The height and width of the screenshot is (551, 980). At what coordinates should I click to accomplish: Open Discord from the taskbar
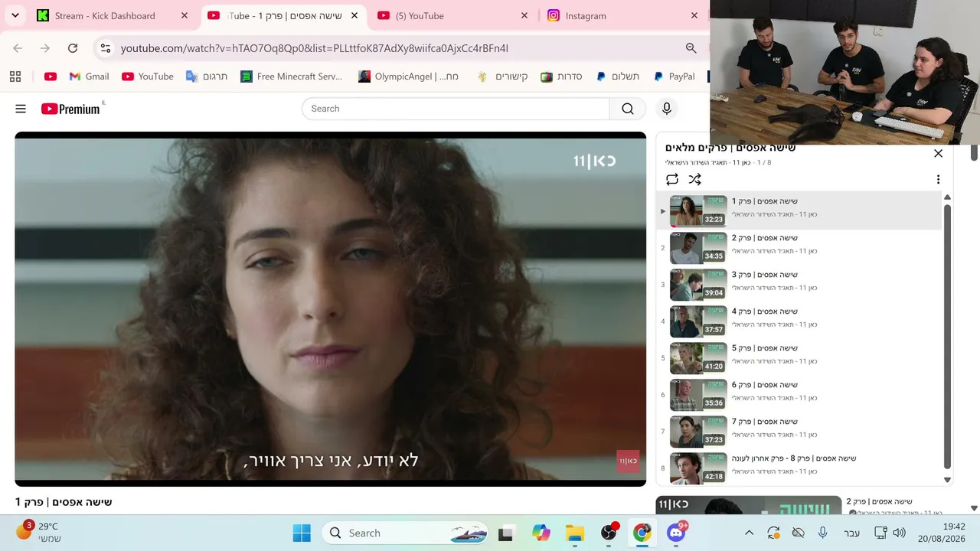point(676,533)
